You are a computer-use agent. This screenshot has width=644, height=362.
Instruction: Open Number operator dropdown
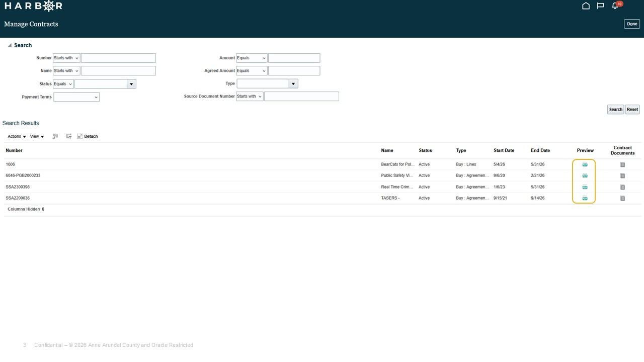coord(66,58)
